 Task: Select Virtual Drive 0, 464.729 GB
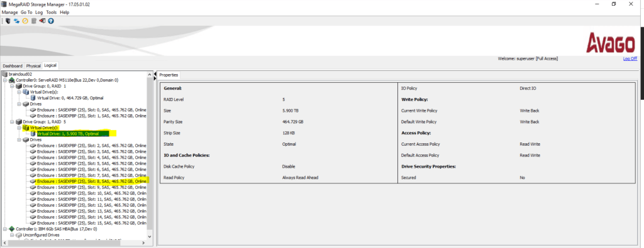[70, 98]
